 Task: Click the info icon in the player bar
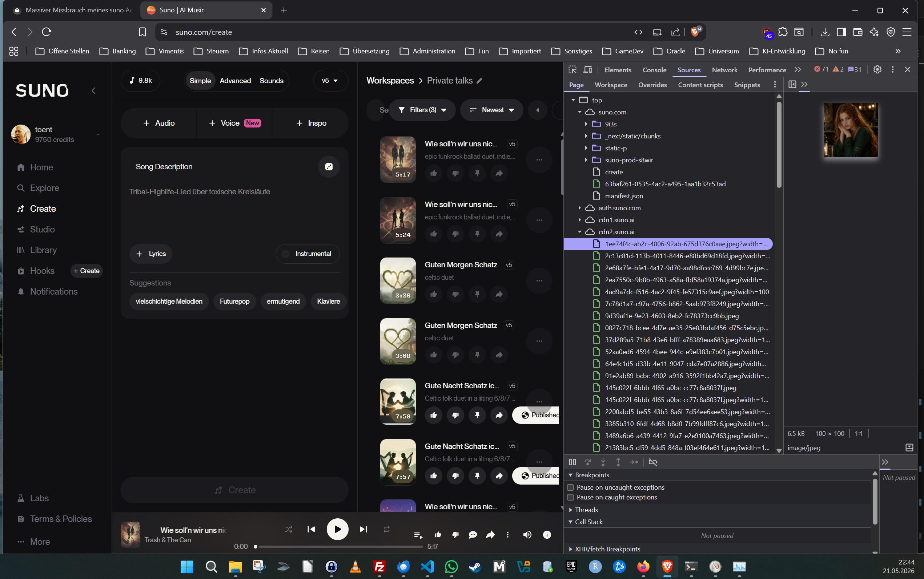coord(547,535)
